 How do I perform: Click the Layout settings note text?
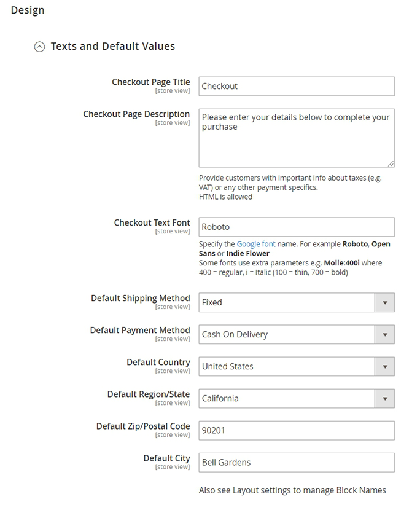click(x=292, y=490)
